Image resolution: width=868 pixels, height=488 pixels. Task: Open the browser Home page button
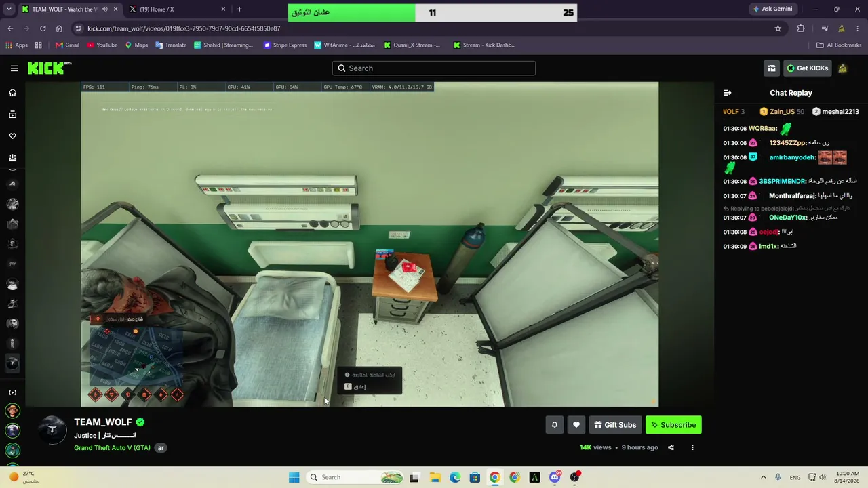59,28
